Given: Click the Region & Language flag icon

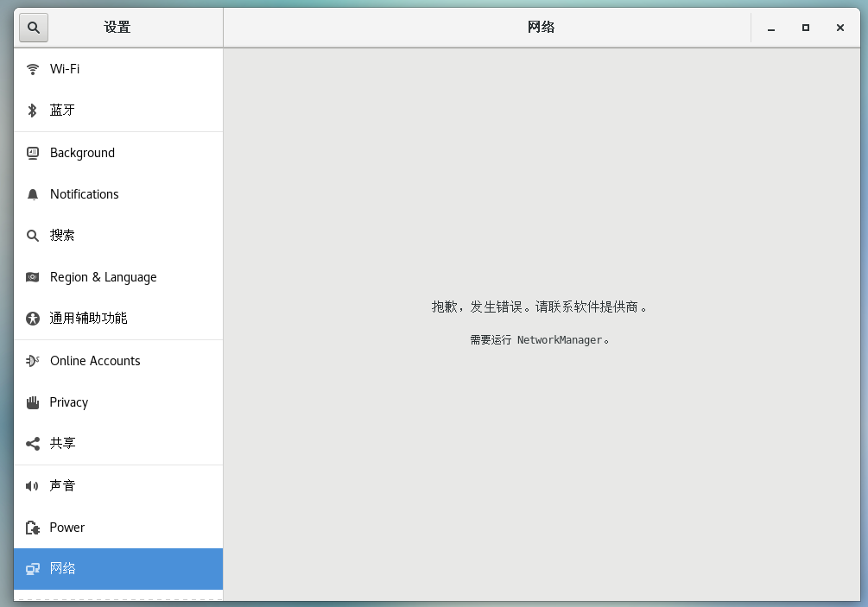Looking at the screenshot, I should pos(33,277).
